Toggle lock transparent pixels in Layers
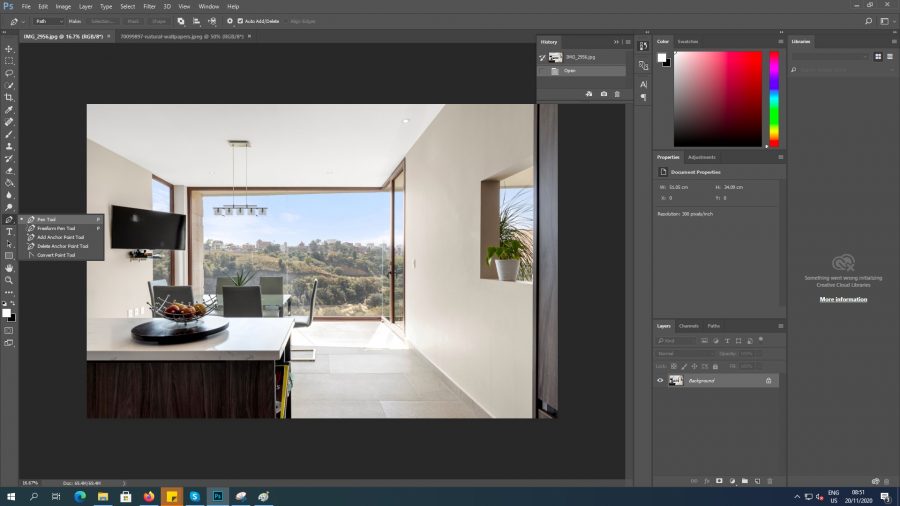This screenshot has width=900, height=506. [674, 366]
